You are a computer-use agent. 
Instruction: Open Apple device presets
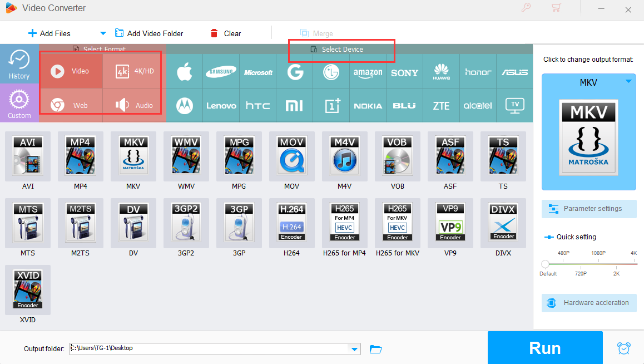click(x=185, y=71)
